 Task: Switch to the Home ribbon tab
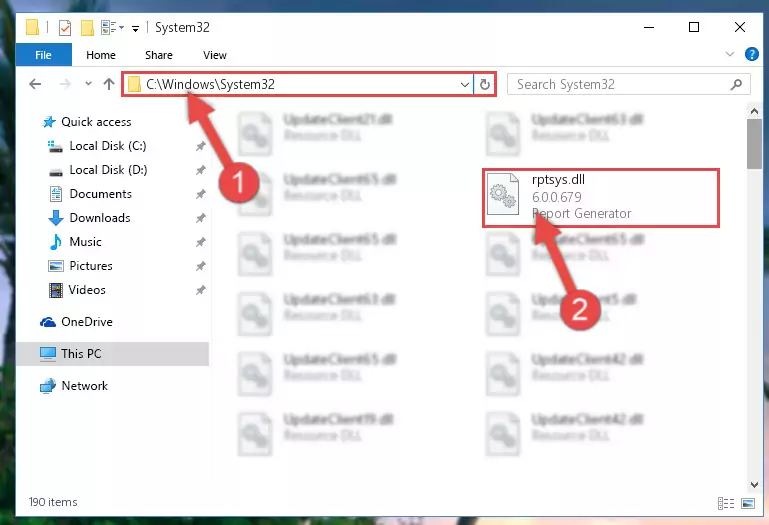101,55
